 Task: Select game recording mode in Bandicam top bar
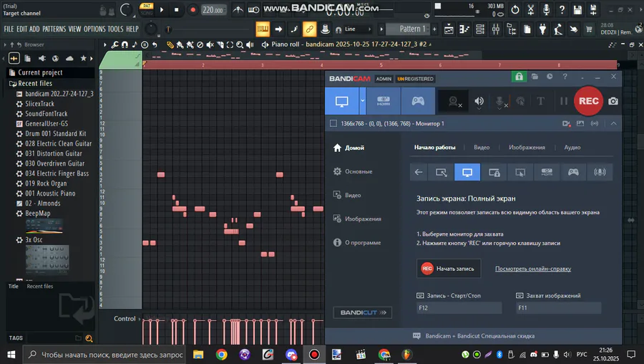point(418,101)
